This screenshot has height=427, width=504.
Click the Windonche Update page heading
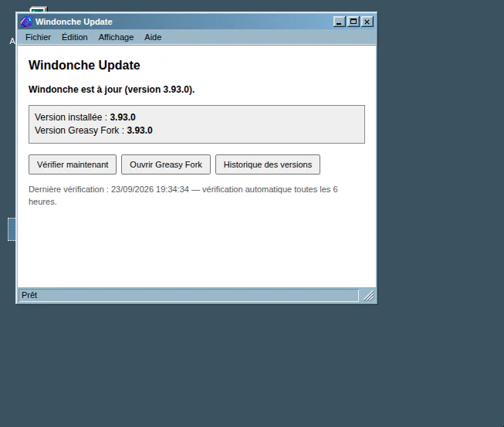84,66
